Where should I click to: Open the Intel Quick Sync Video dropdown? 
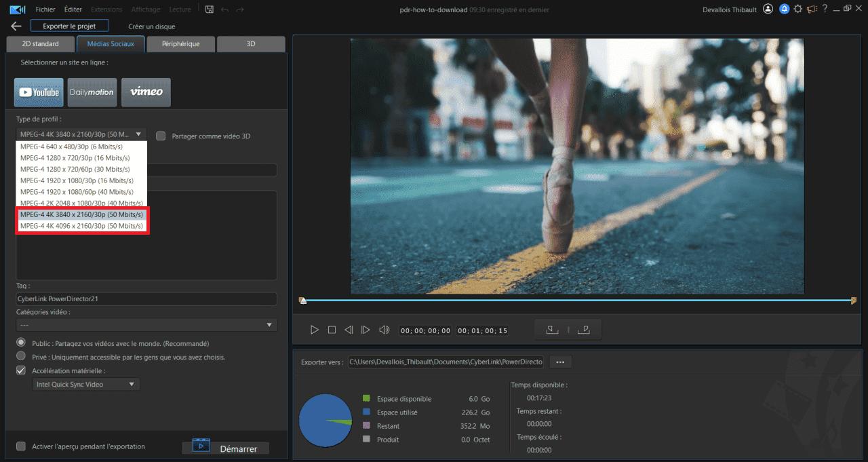click(86, 384)
